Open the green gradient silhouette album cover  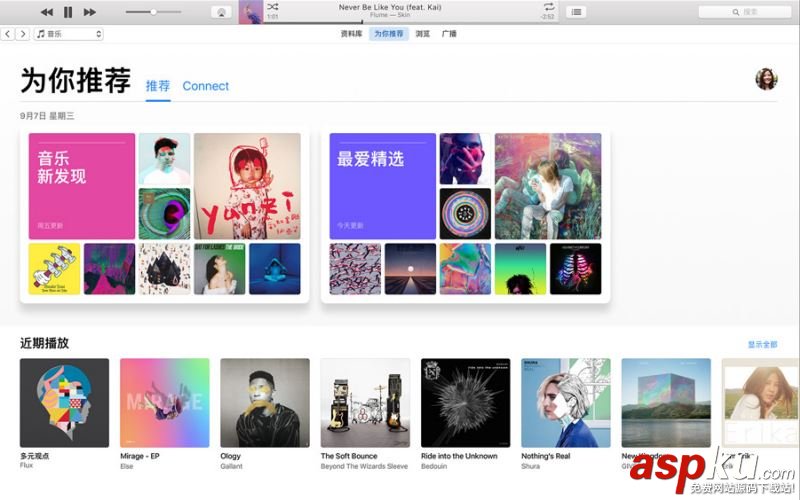(x=520, y=269)
